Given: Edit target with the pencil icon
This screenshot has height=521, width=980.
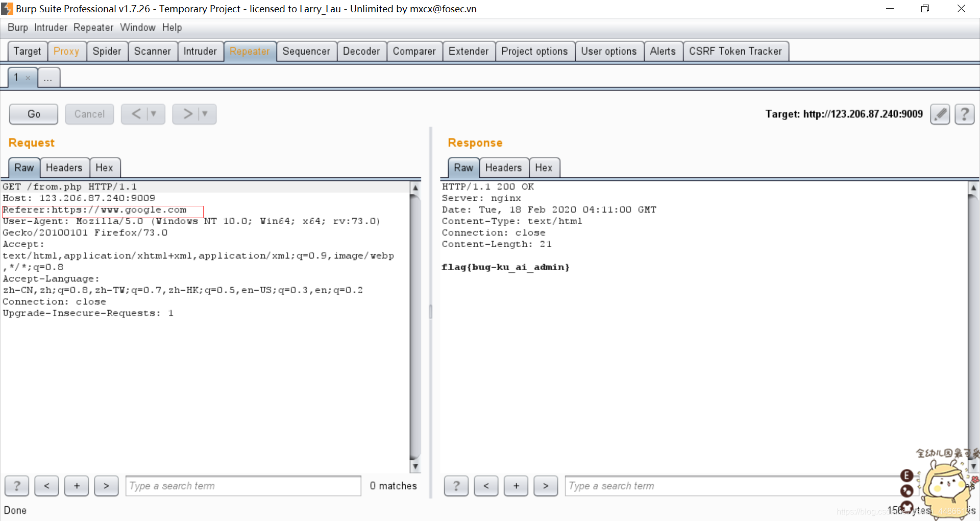Looking at the screenshot, I should [940, 114].
